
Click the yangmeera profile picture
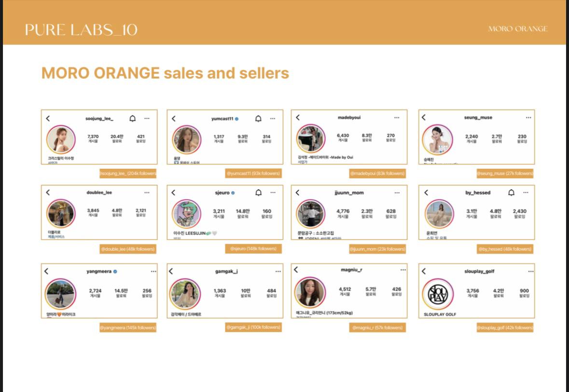click(61, 293)
